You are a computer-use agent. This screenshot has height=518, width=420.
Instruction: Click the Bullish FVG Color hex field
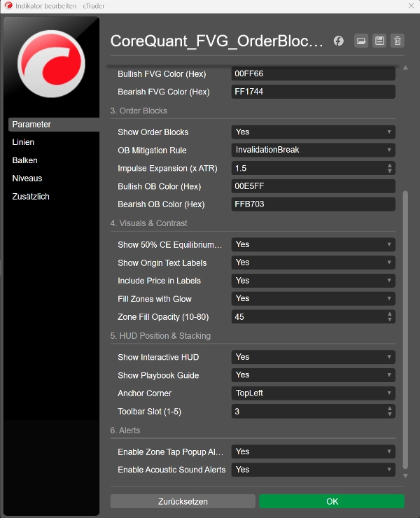[x=314, y=73]
